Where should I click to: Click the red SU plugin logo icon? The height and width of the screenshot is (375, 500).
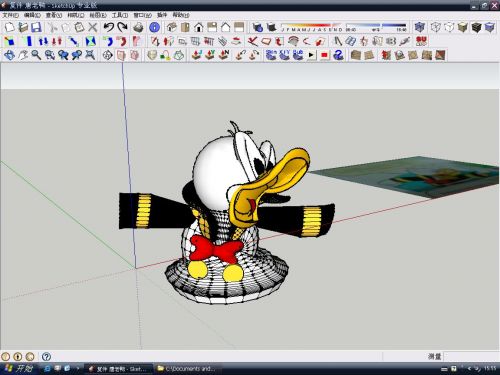coord(421,41)
